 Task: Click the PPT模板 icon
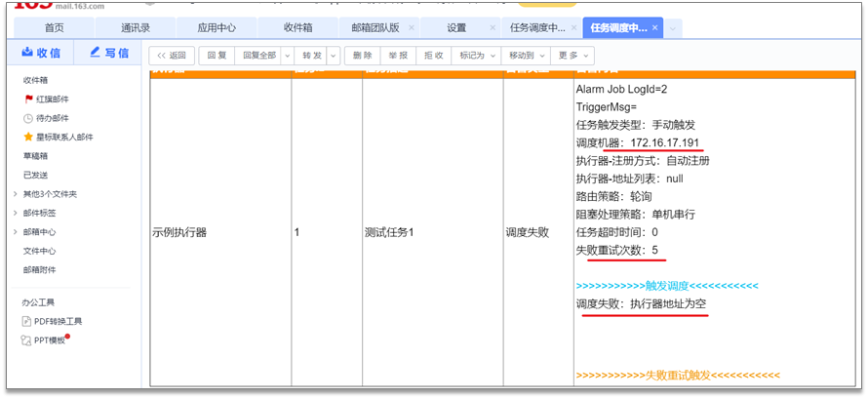point(26,340)
